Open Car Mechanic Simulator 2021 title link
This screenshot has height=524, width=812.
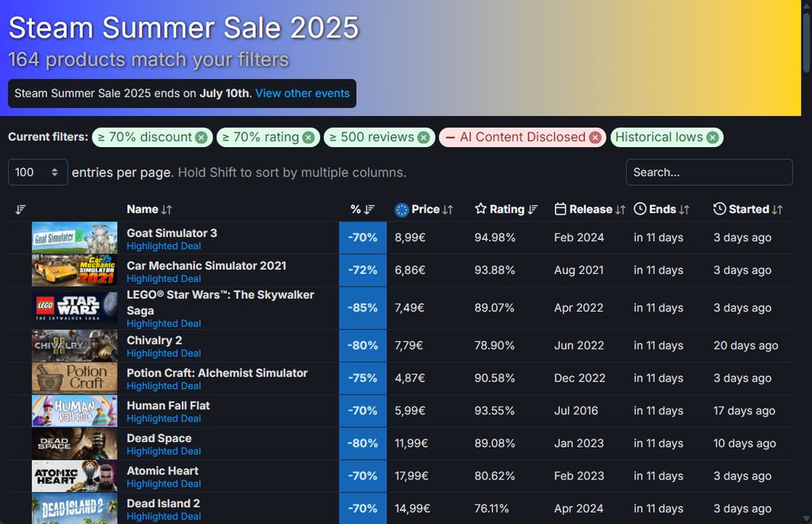206,266
